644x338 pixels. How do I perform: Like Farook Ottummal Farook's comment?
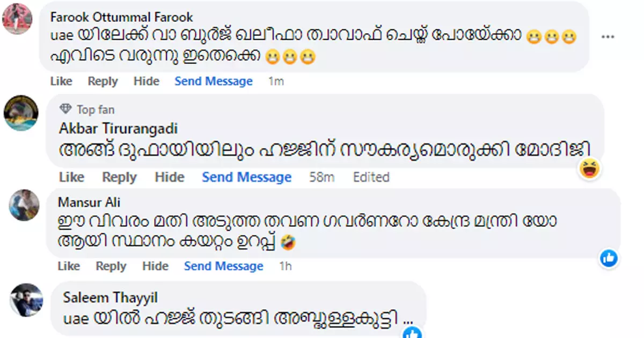point(61,81)
